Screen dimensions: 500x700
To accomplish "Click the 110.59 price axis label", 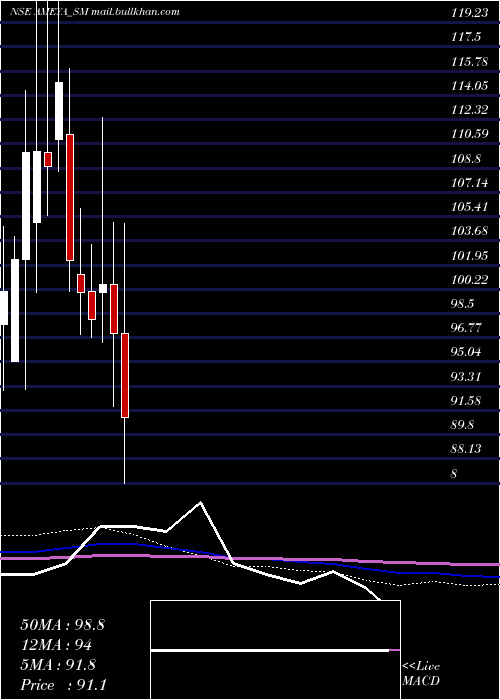I will click(x=469, y=134).
